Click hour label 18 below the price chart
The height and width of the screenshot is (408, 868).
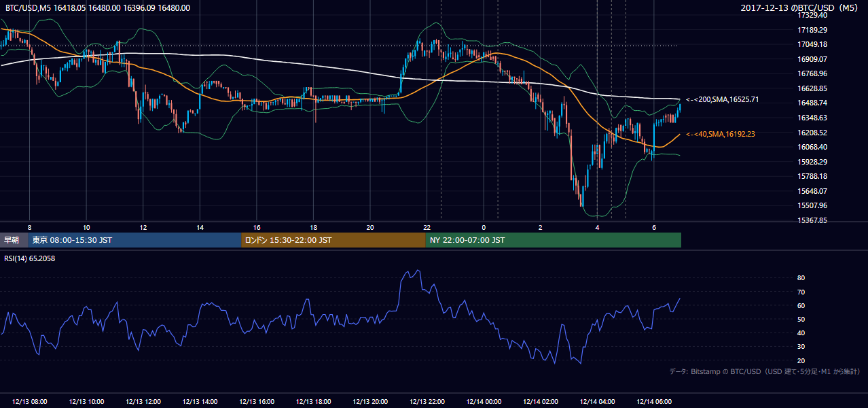click(x=313, y=227)
